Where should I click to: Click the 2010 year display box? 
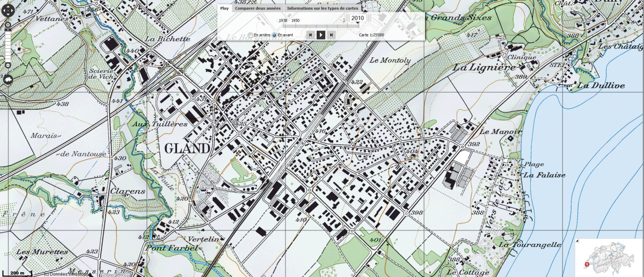pos(358,18)
